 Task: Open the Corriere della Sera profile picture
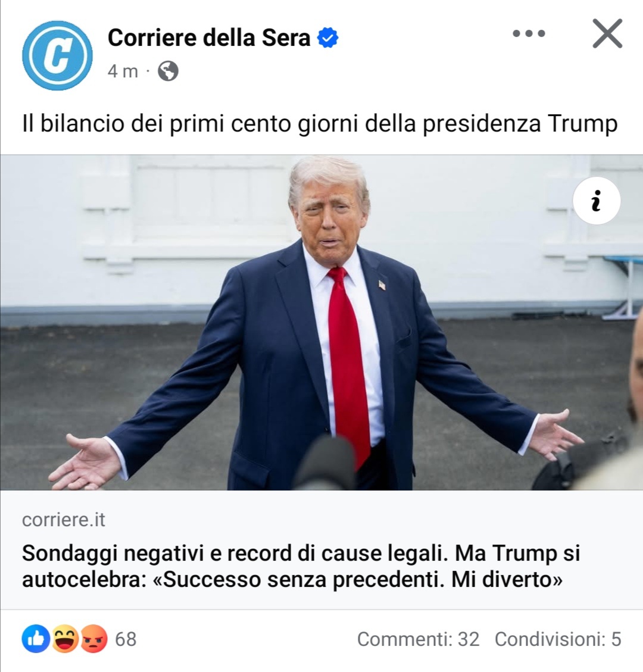pos(57,55)
